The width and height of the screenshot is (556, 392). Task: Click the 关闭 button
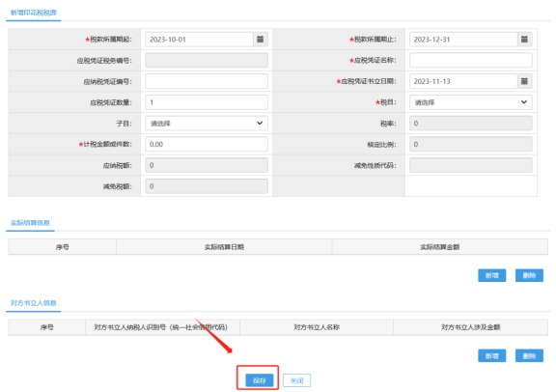(x=296, y=380)
